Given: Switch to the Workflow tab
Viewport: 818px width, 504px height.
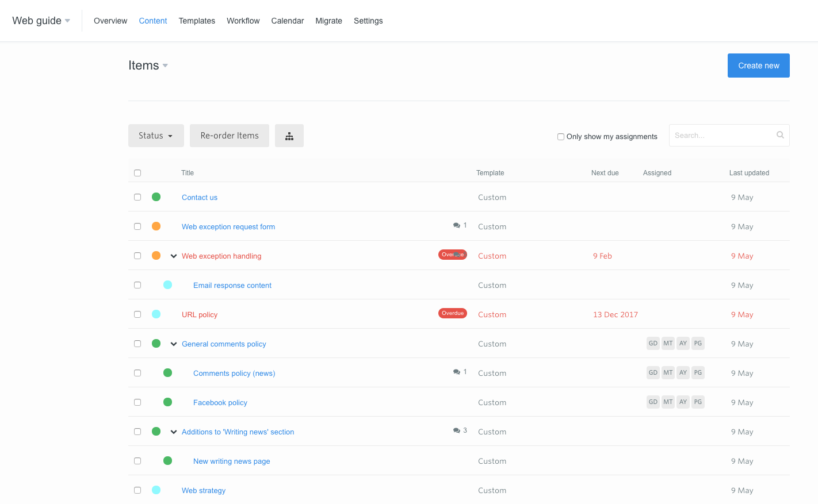Looking at the screenshot, I should [243, 21].
